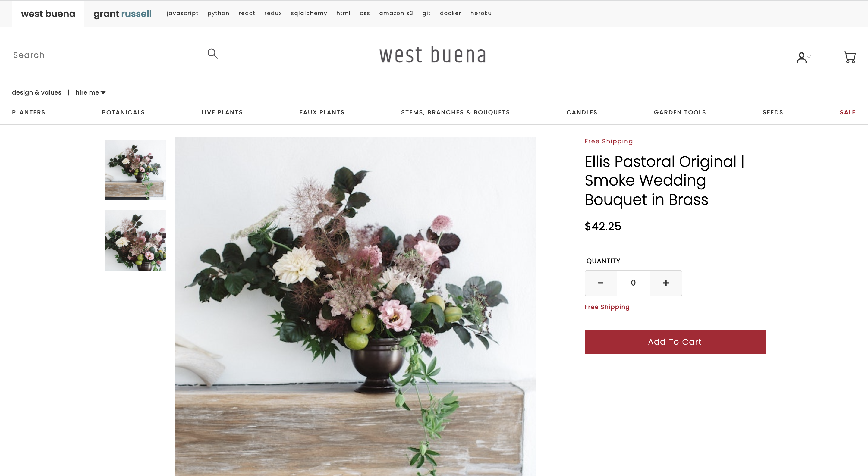
Task: Click the west buena store logo
Action: pyautogui.click(x=433, y=55)
